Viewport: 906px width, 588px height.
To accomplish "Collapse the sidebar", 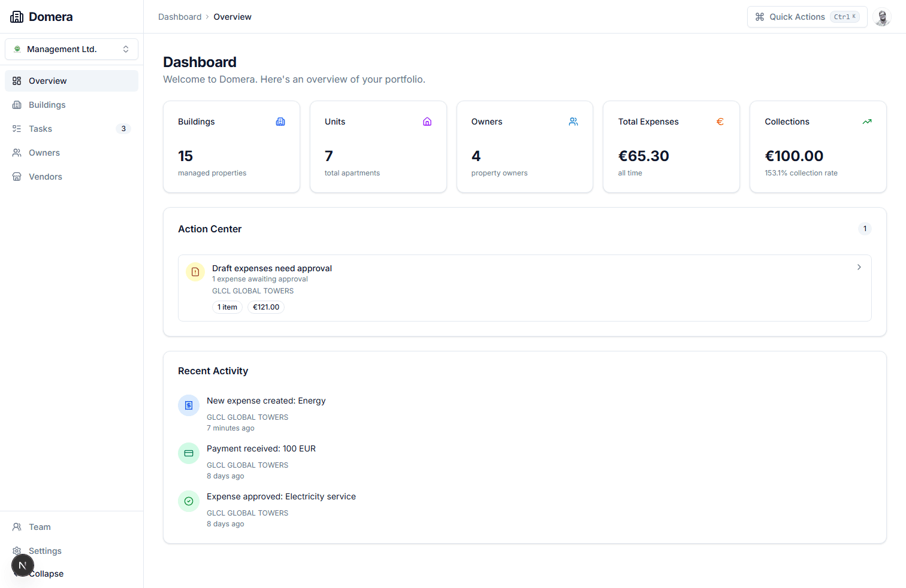I will (46, 573).
